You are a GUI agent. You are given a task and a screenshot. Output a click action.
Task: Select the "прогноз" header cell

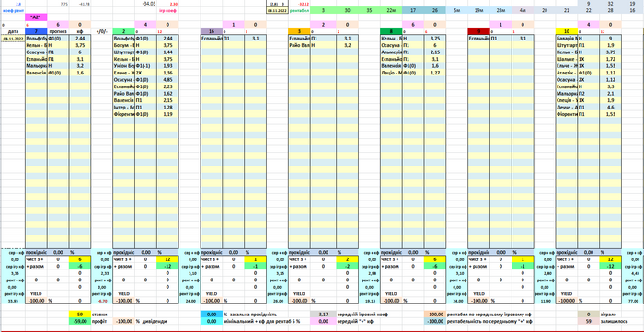(58, 31)
